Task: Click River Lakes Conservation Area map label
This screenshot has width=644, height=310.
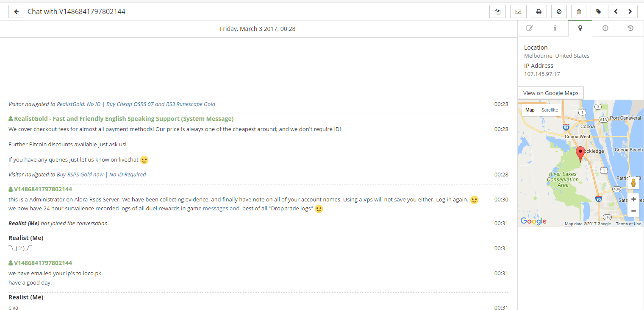Action: [x=563, y=179]
